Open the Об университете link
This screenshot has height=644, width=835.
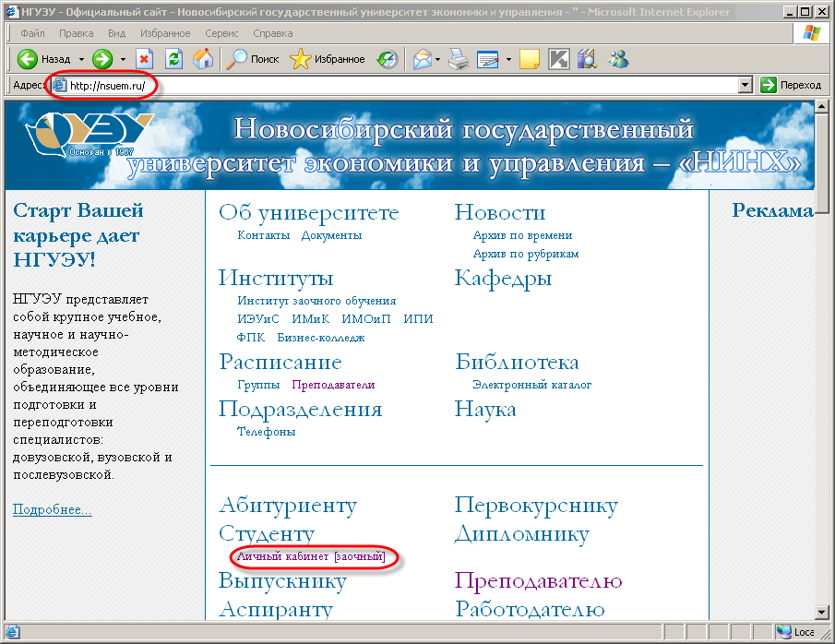pyautogui.click(x=309, y=212)
